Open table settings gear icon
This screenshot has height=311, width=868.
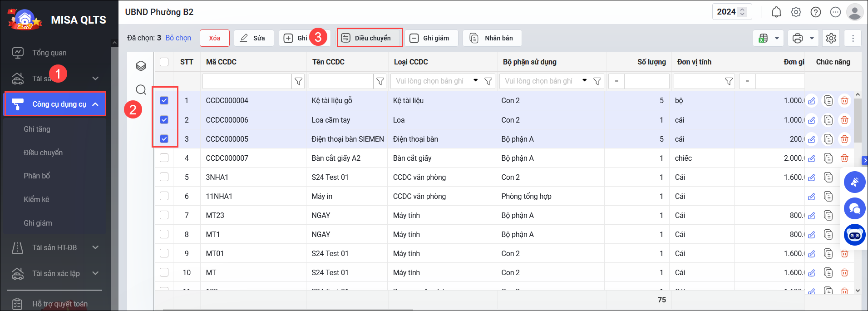831,39
